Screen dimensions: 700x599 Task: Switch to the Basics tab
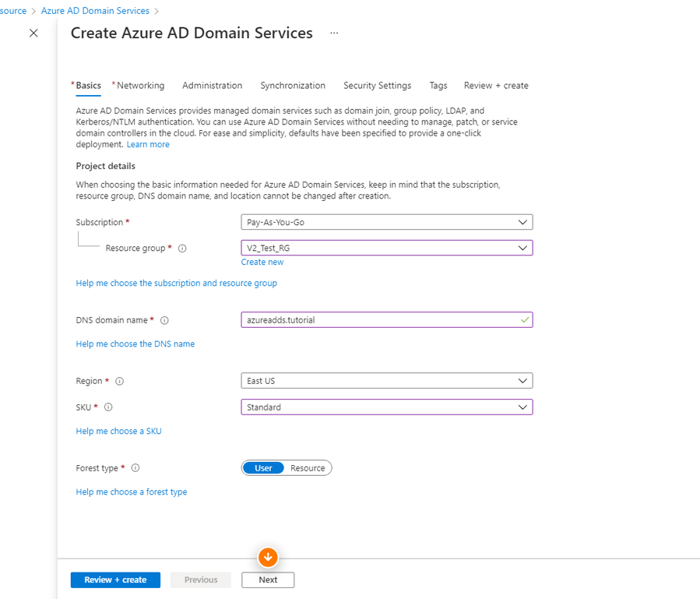tap(88, 86)
